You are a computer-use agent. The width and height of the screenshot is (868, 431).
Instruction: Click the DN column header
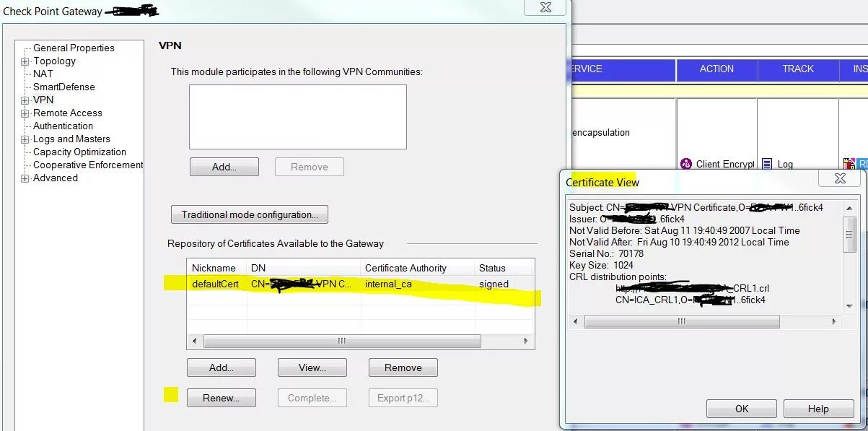[304, 268]
